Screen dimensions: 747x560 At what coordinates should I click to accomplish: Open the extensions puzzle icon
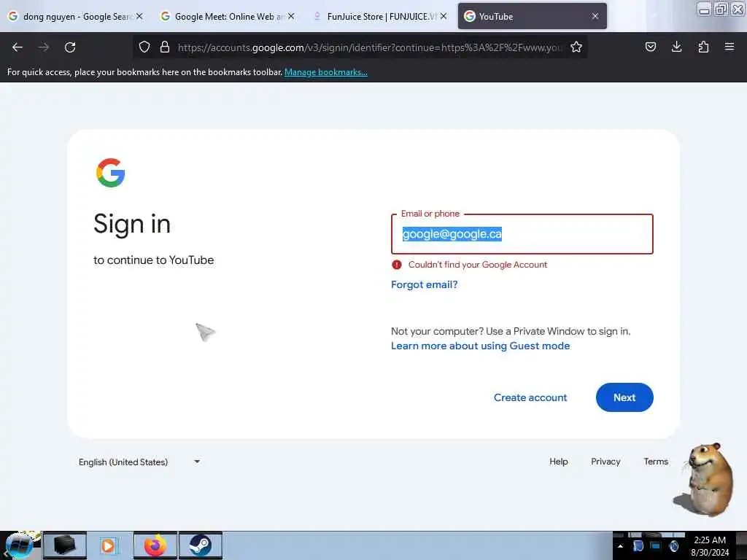pyautogui.click(x=703, y=47)
